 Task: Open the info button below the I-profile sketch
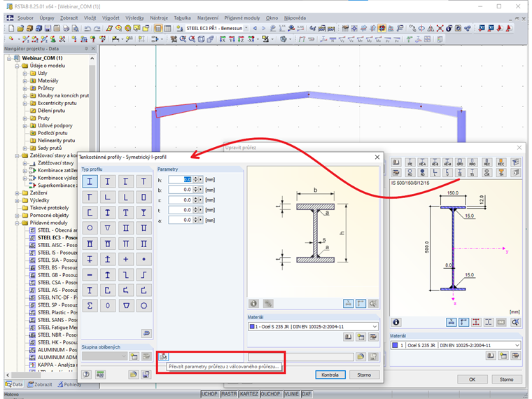click(253, 303)
